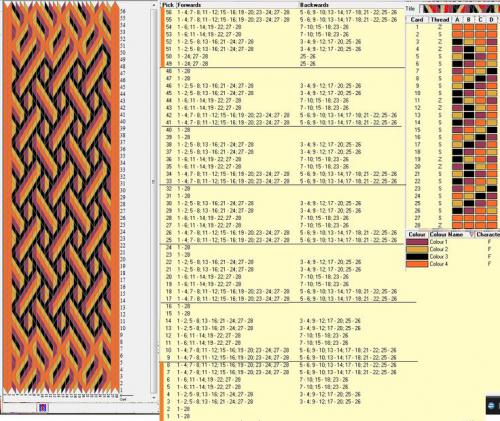The height and width of the screenshot is (421, 500).
Task: Click the Card column header
Action: (417, 20)
